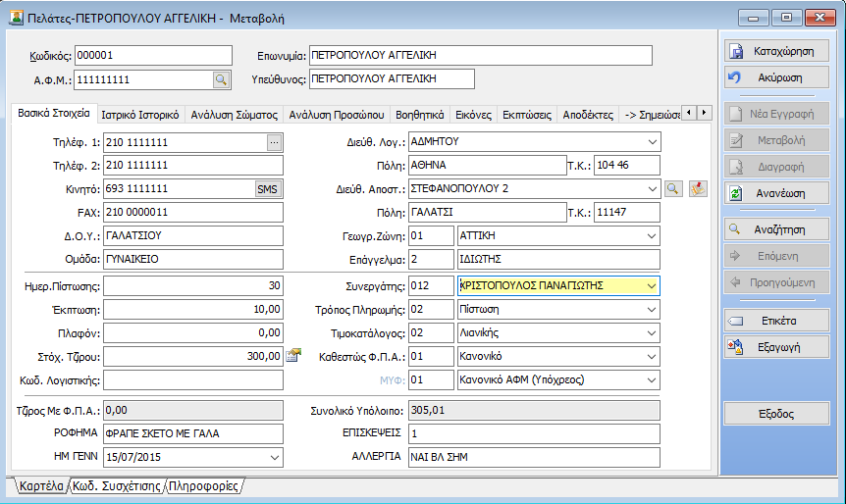Click the Νέα Εγγραφή button
The image size is (846, 504).
[x=776, y=114]
